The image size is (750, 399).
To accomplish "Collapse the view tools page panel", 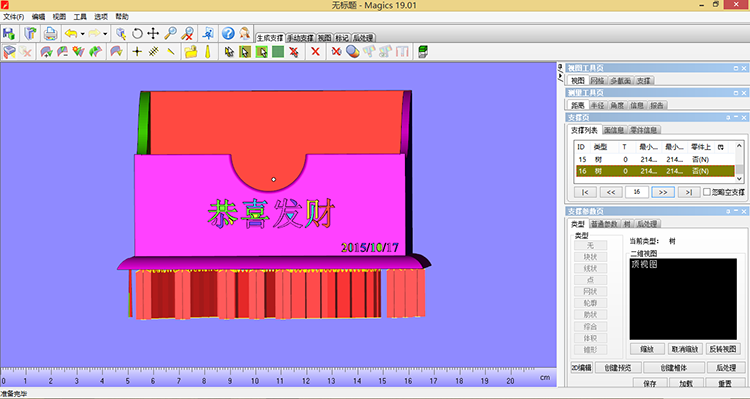I will tap(736, 68).
